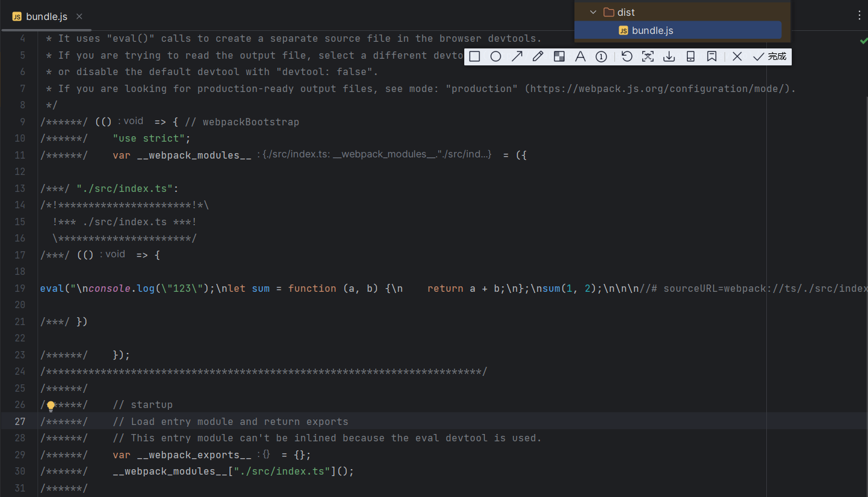This screenshot has height=497, width=868.
Task: Click __webpack_exports__ variable on line 29
Action: (x=194, y=455)
